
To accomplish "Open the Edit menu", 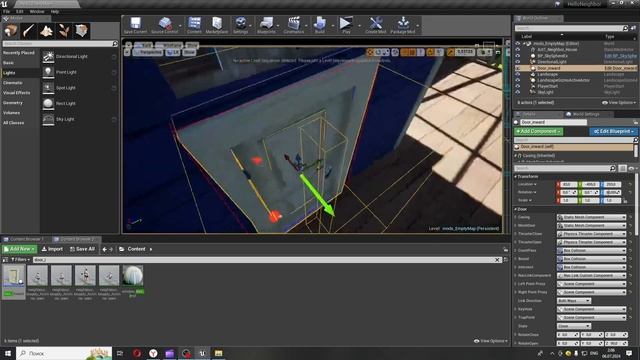I will pos(19,11).
